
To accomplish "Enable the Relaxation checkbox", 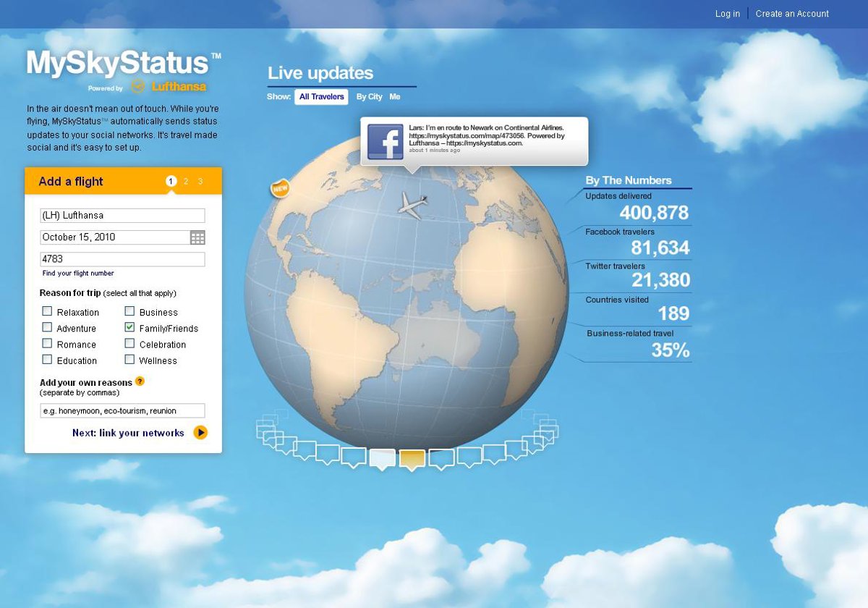I will (x=47, y=311).
